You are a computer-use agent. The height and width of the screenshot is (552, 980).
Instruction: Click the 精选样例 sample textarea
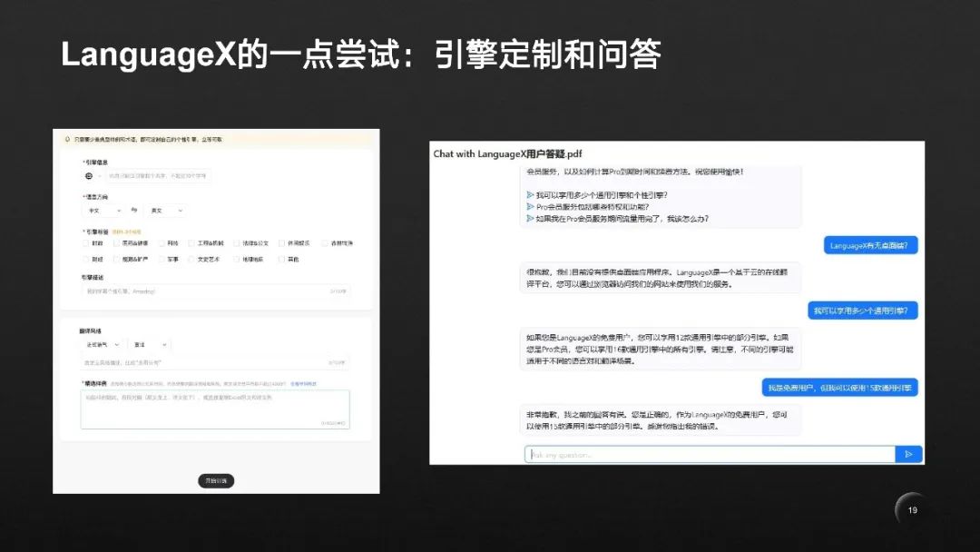(x=215, y=409)
